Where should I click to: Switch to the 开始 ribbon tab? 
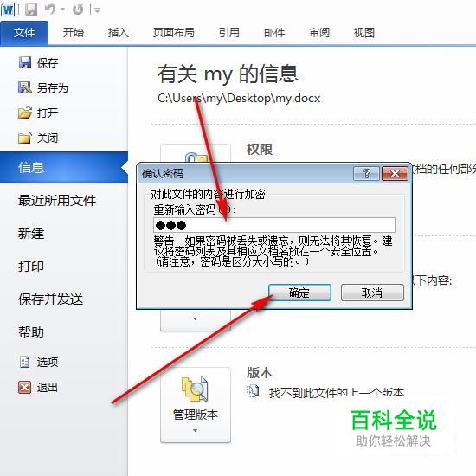74,33
